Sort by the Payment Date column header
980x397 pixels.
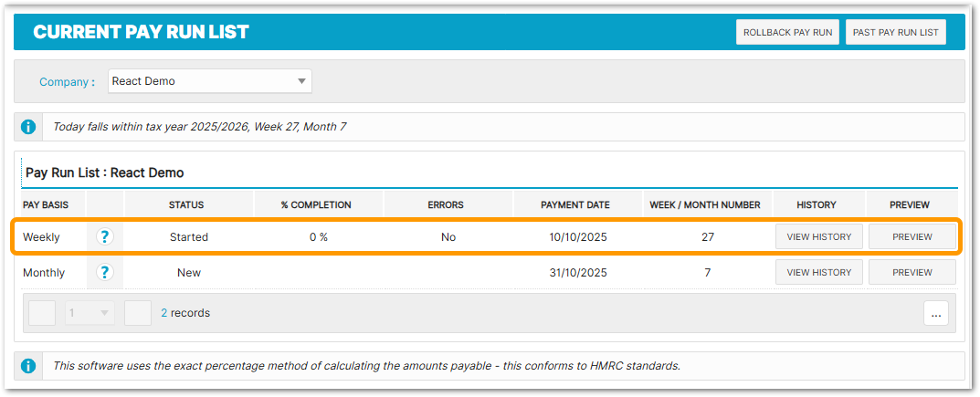[x=574, y=205]
